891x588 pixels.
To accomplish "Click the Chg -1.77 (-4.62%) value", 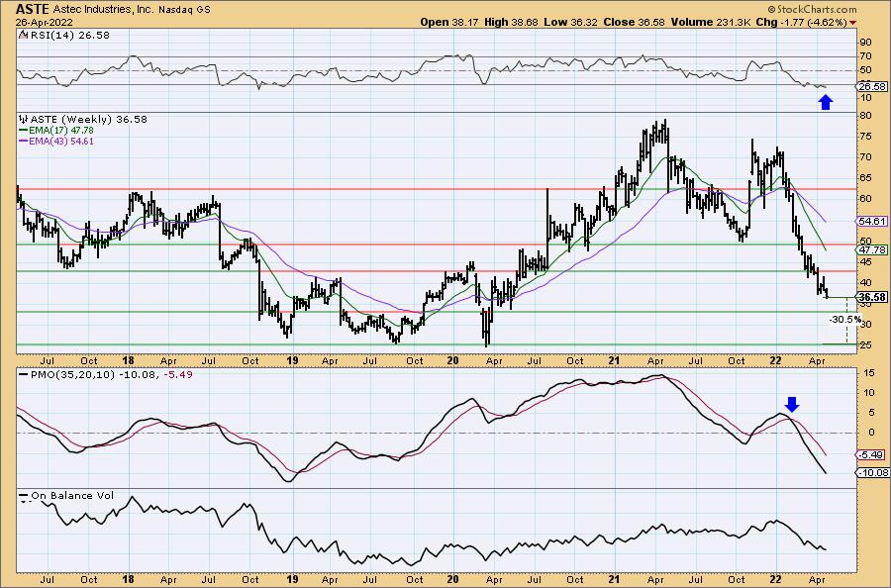I will tap(802, 22).
